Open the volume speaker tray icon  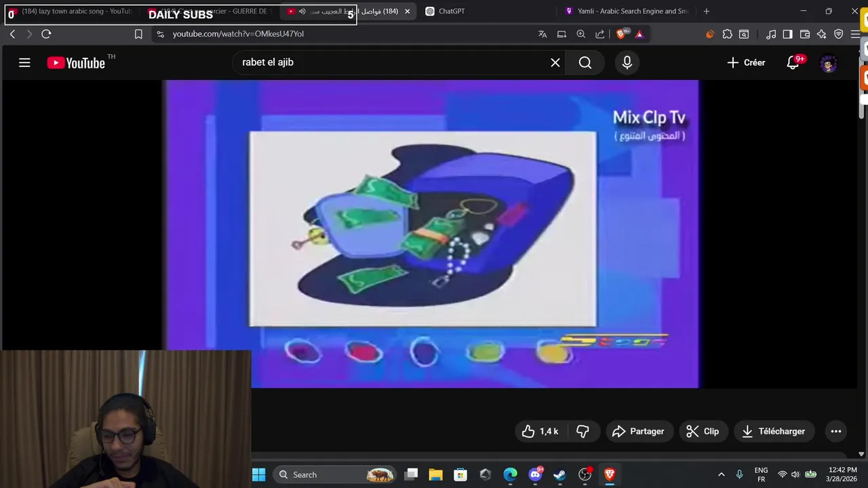coord(795,474)
